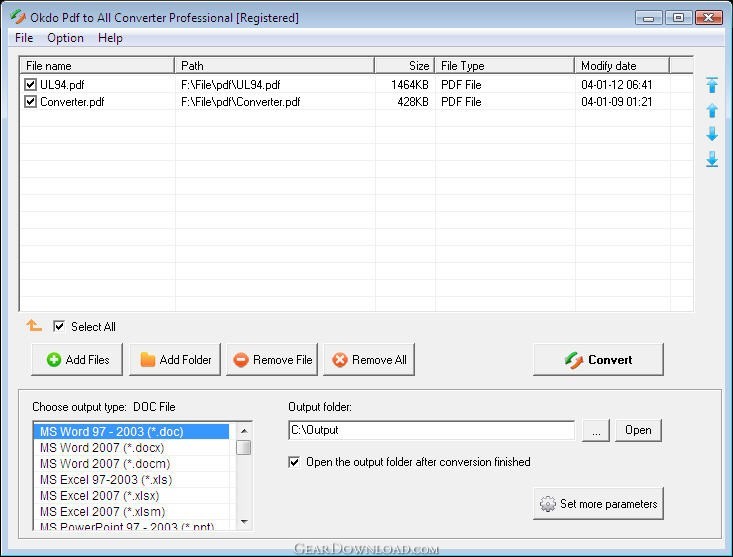The height and width of the screenshot is (557, 733).
Task: Click the Okdo app icon in title bar
Action: pyautogui.click(x=18, y=17)
